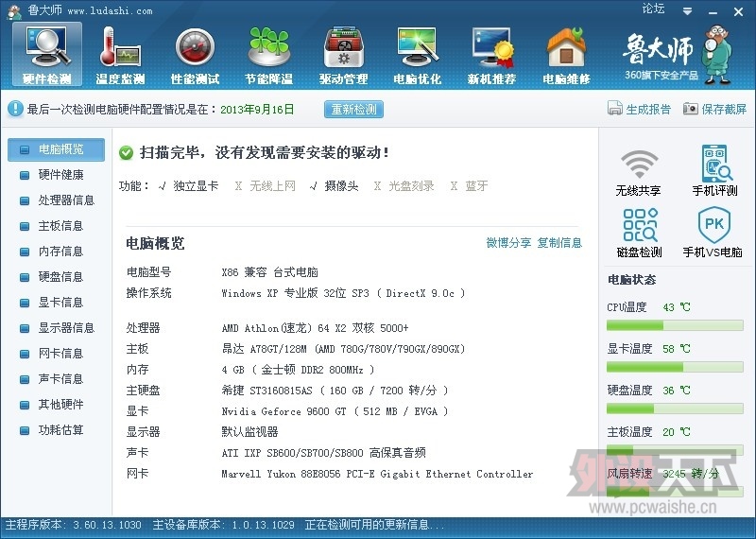Image resolution: width=756 pixels, height=539 pixels.
Task: Click the app icon in title bar
Action: [x=14, y=11]
